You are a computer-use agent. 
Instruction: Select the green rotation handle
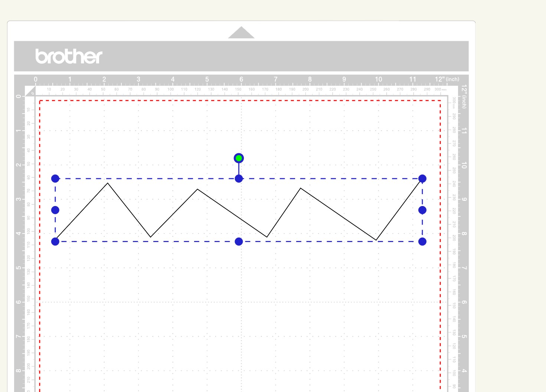[239, 158]
